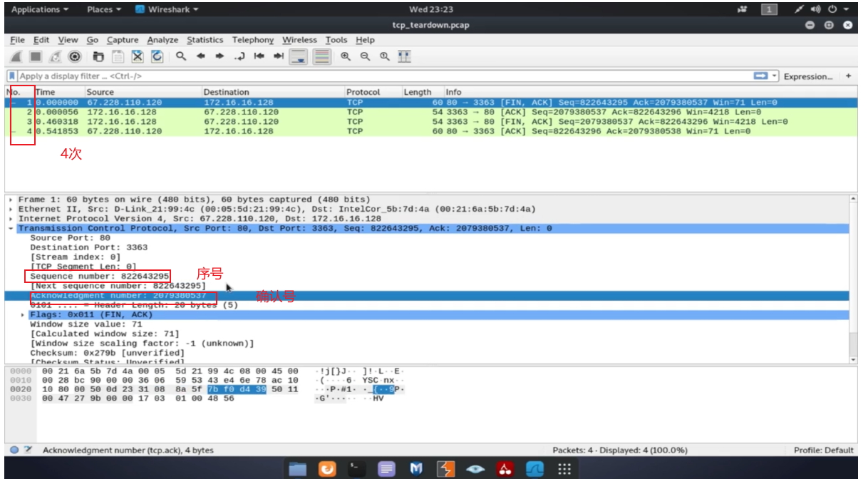Open display filter history dropdown arrow
The height and width of the screenshot is (479, 868).
click(775, 76)
